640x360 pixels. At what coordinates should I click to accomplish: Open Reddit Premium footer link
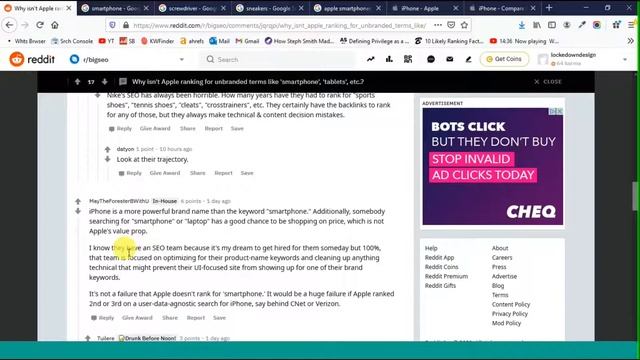446,276
